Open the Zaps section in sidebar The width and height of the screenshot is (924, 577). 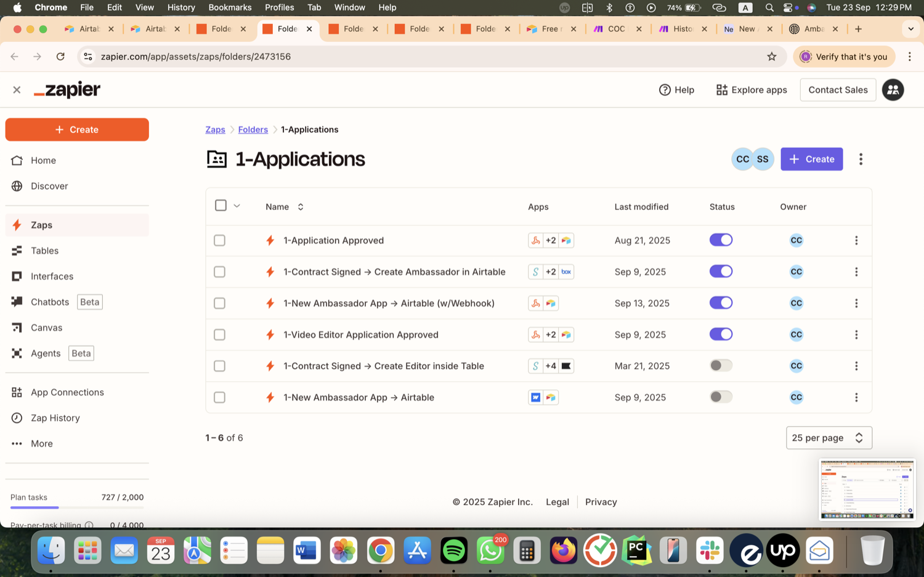point(77,225)
